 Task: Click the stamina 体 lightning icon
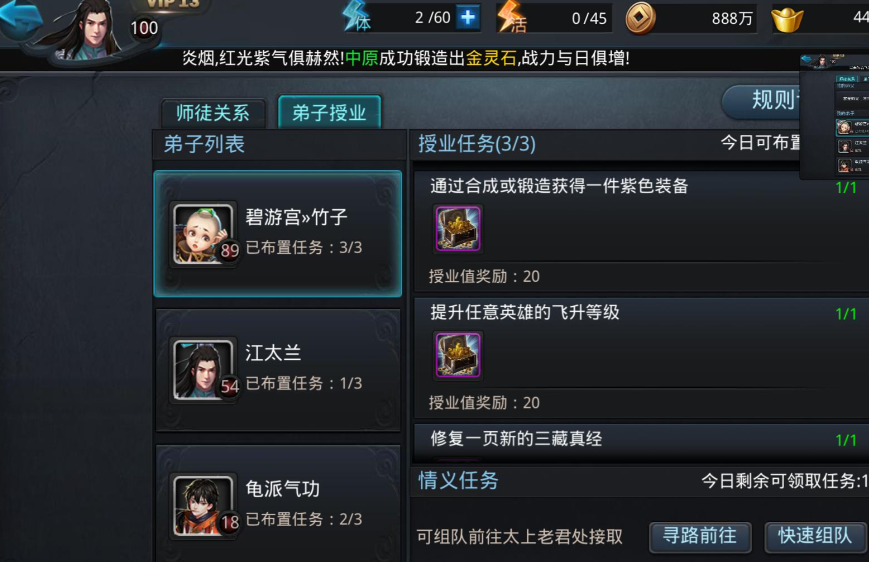[x=357, y=17]
